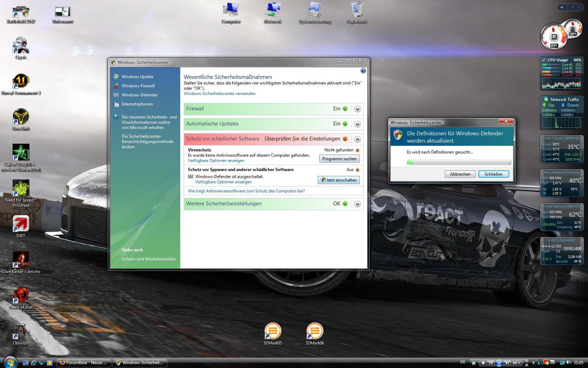588x368 pixels.
Task: Collapse the Schutz vor schädlicher Software section
Action: tap(357, 139)
